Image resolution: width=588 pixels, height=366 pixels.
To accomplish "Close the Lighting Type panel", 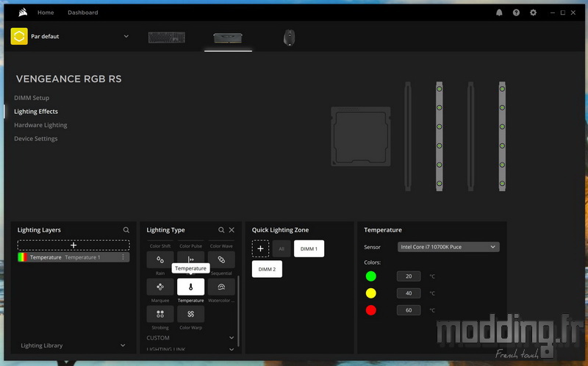I will tap(232, 230).
